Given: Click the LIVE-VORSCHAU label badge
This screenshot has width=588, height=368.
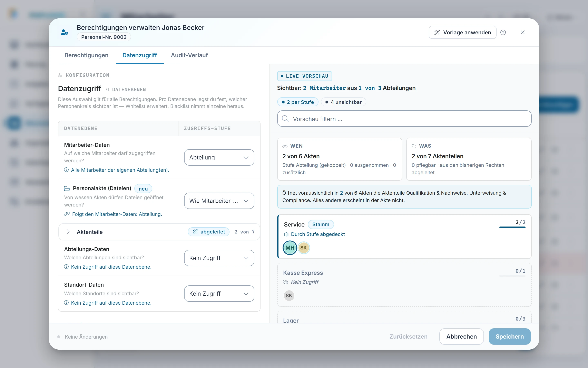Looking at the screenshot, I should point(304,76).
